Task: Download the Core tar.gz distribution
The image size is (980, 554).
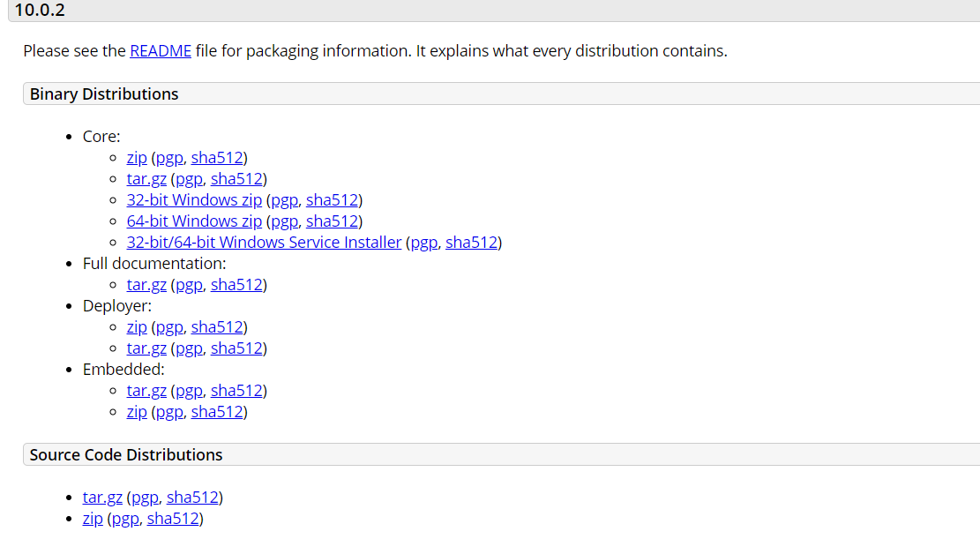Action: pos(146,179)
